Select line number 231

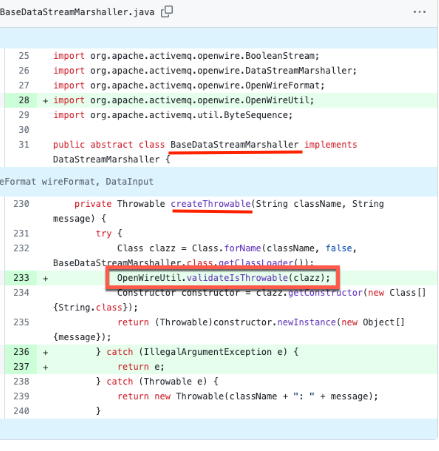point(21,233)
